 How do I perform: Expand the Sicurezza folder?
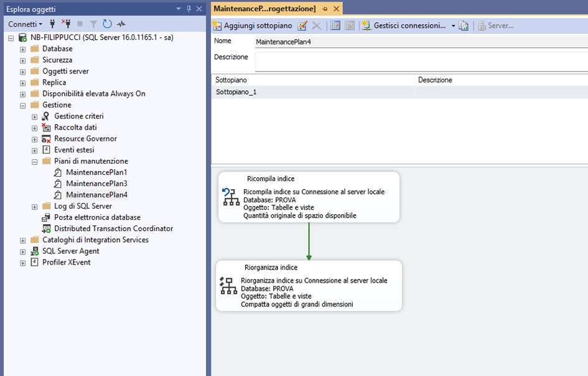tap(22, 60)
